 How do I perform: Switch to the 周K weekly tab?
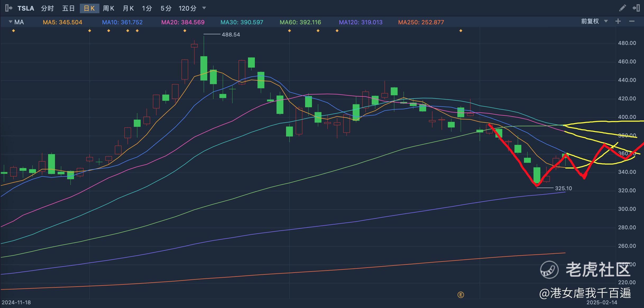(108, 8)
